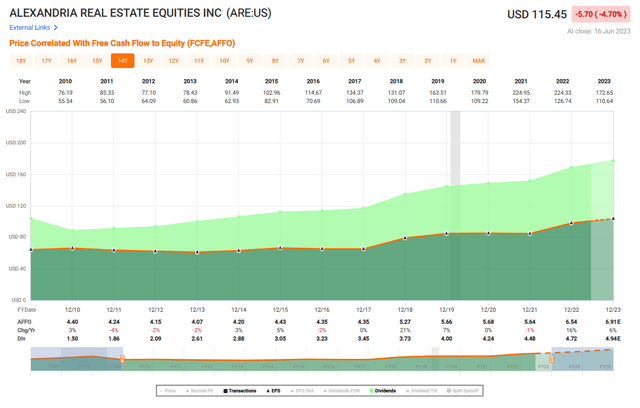Toggle the Price series in legend
The height and width of the screenshot is (408, 640).
[168, 391]
